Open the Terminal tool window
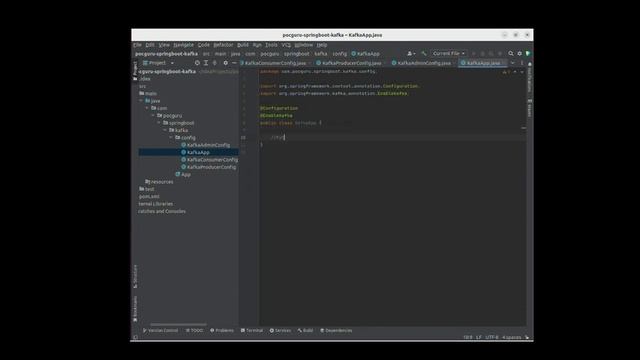 click(252, 330)
